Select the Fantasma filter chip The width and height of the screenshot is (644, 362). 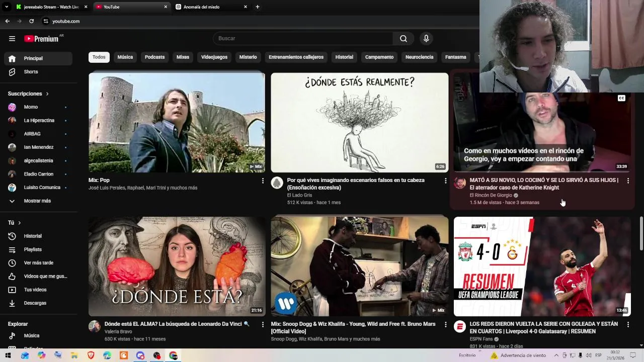(x=456, y=57)
